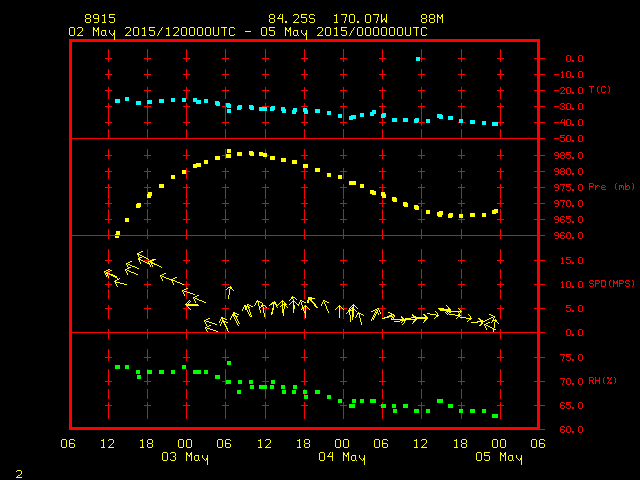The image size is (640, 480).
Task: Click the number 2 in bottom-left corner
Action: (19, 474)
